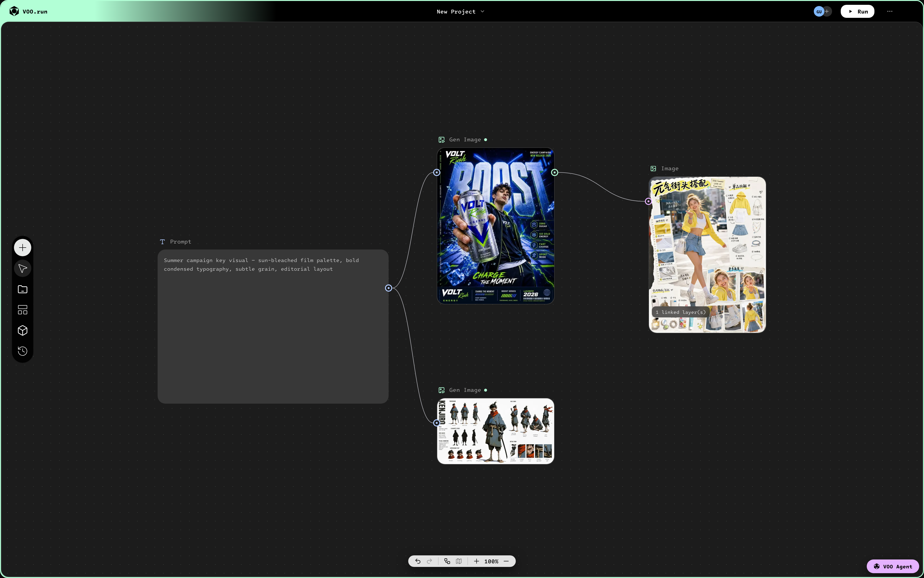Screen dimensions: 924x578
Task: Click the VOLT poster input connector
Action: (x=437, y=172)
